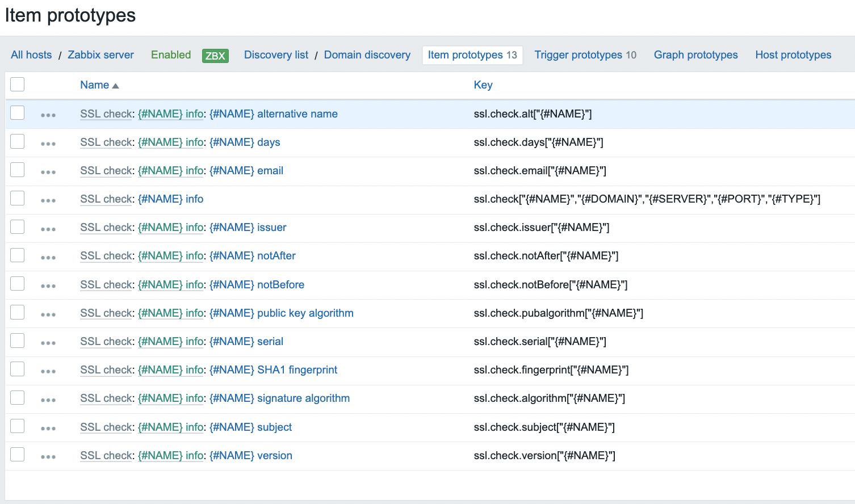This screenshot has height=504, width=855.
Task: Open menu for signature algorithm row
Action: coord(48,400)
